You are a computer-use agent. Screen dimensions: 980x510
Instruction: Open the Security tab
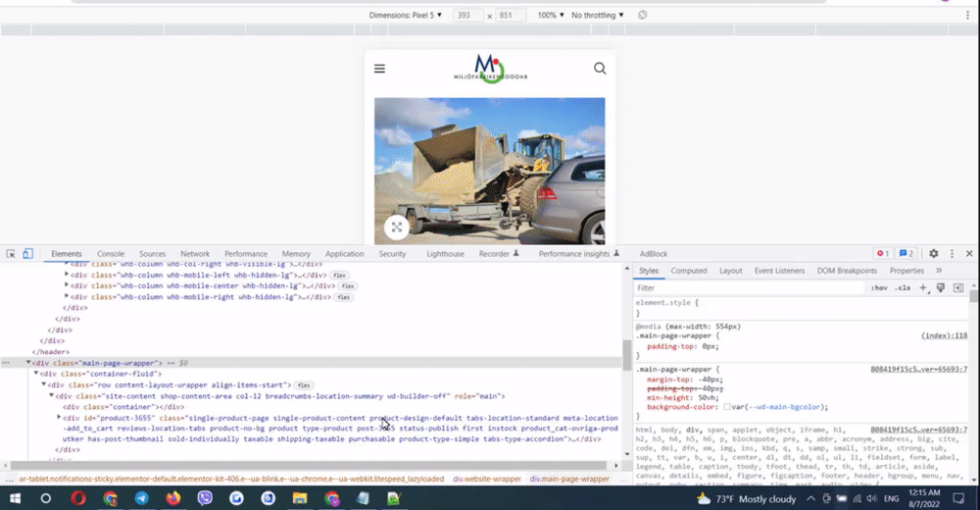click(392, 253)
